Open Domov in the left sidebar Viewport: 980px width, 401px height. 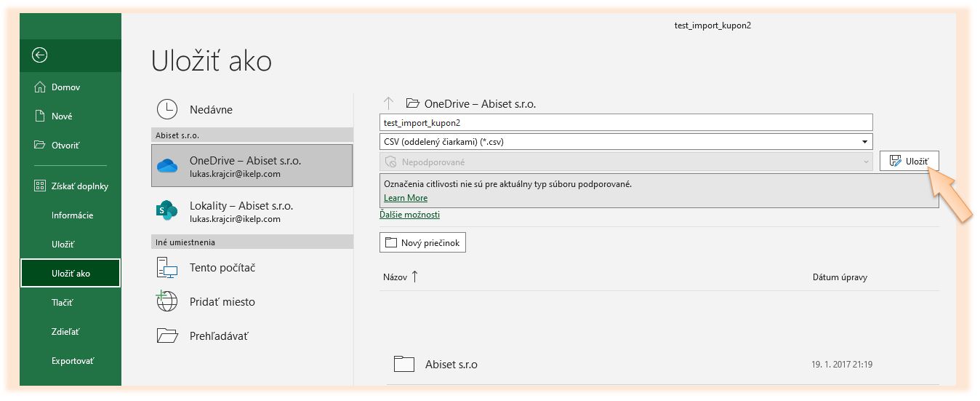tap(65, 87)
